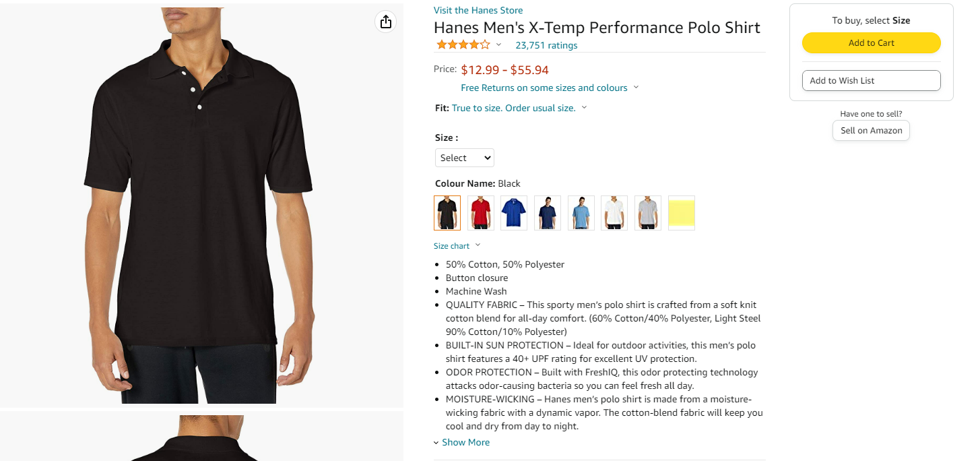Pick the Navy polo colour
The width and height of the screenshot is (980, 461).
click(x=547, y=213)
